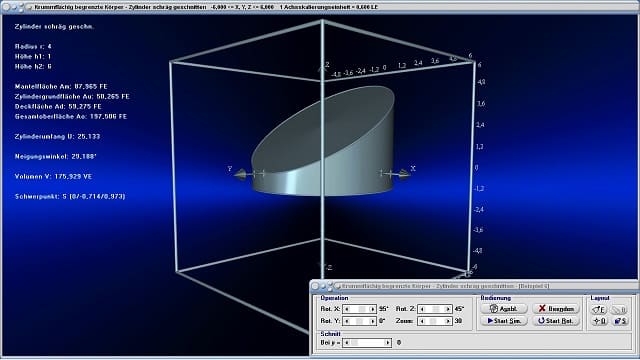This screenshot has height=360, width=640.
Task: Click the Beenden button with red X
Action: [x=556, y=309]
